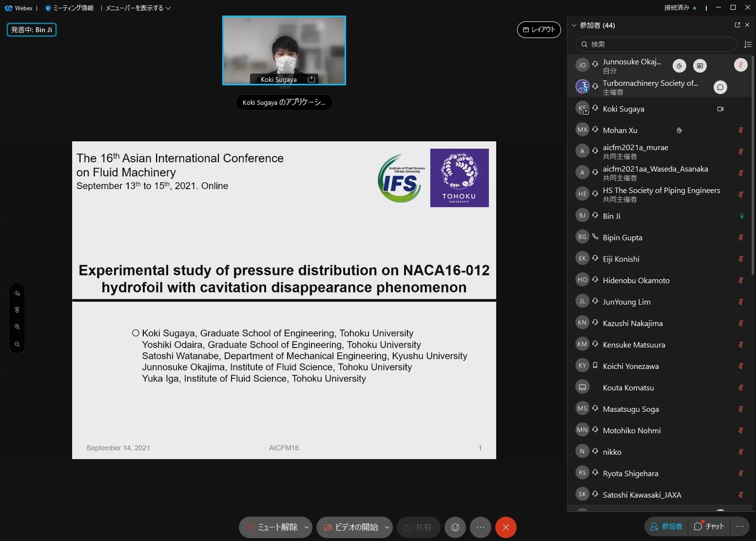Image resolution: width=756 pixels, height=541 pixels.
Task: Zoom out of shared content
Action: [17, 344]
